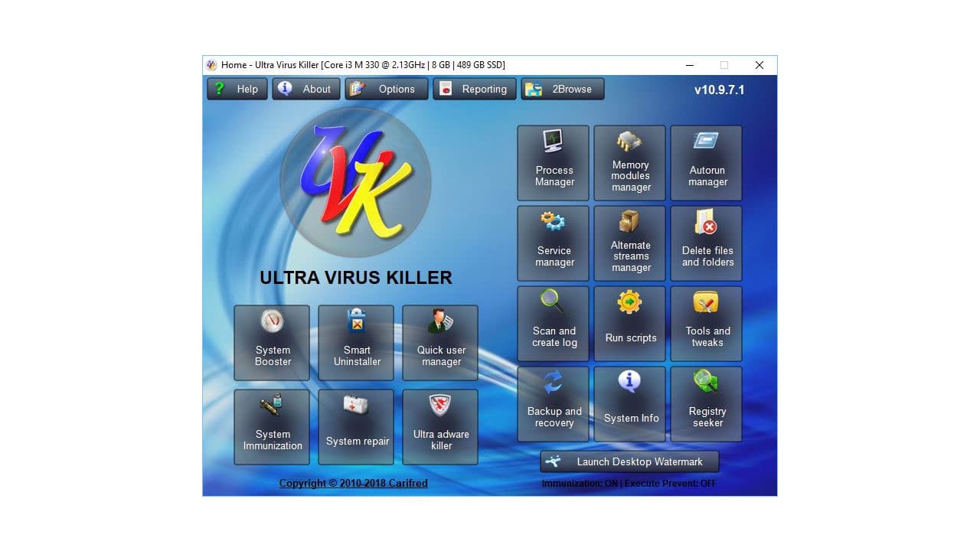
Task: Launch the Smart Uninstaller
Action: pyautogui.click(x=356, y=343)
